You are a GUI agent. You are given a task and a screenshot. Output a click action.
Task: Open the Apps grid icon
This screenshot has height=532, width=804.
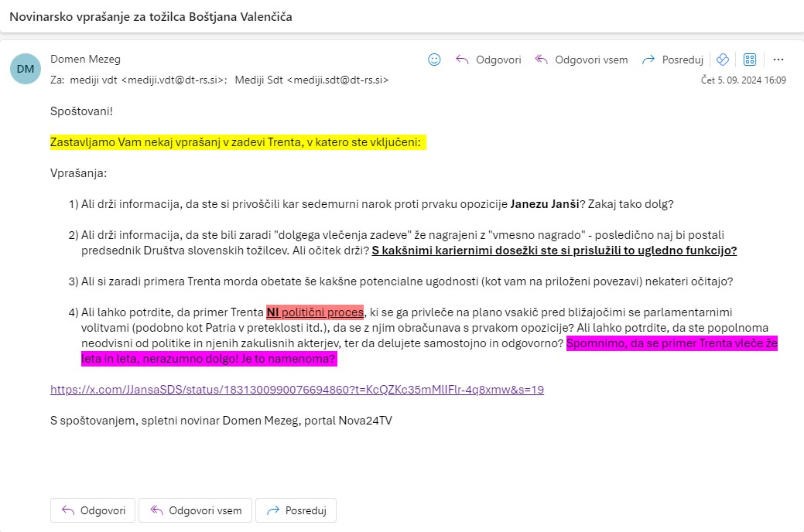[749, 60]
